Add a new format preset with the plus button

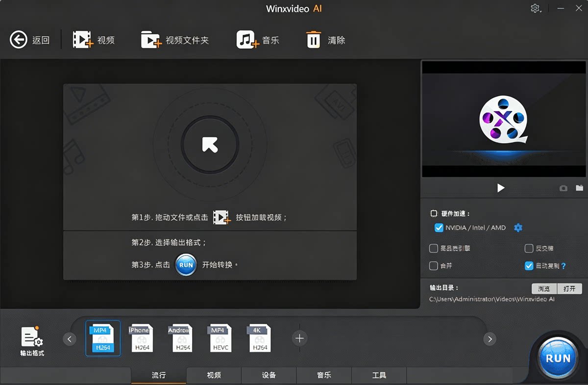pyautogui.click(x=299, y=338)
